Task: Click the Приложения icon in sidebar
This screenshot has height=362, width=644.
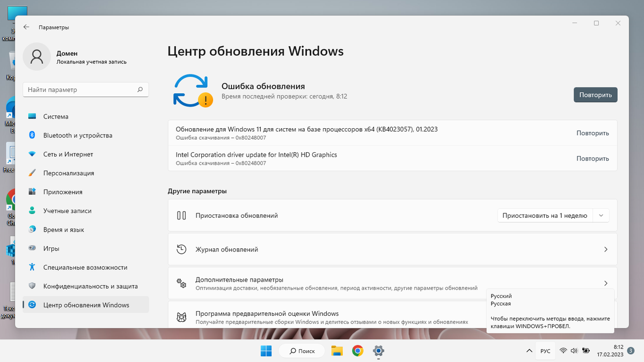Action: pos(32,192)
